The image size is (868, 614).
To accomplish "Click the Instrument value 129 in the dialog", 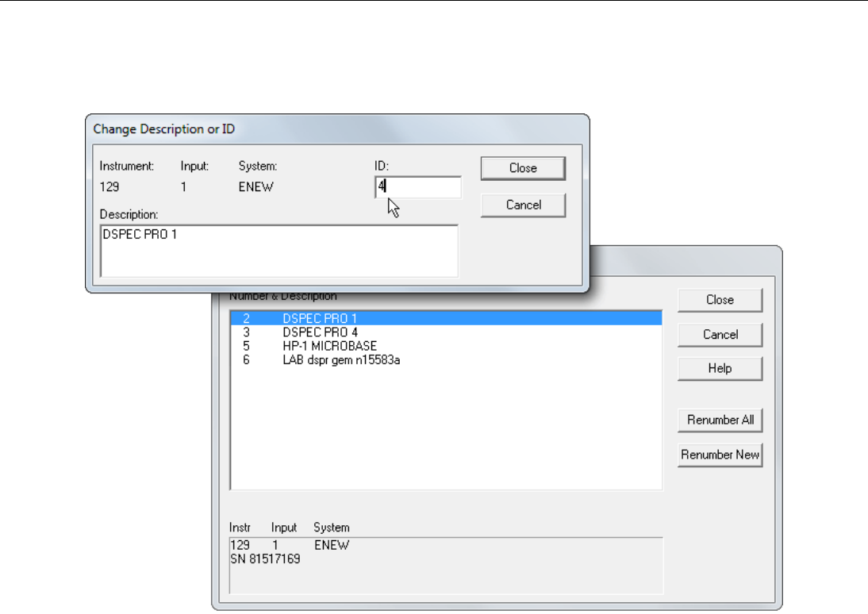I will coord(109,187).
